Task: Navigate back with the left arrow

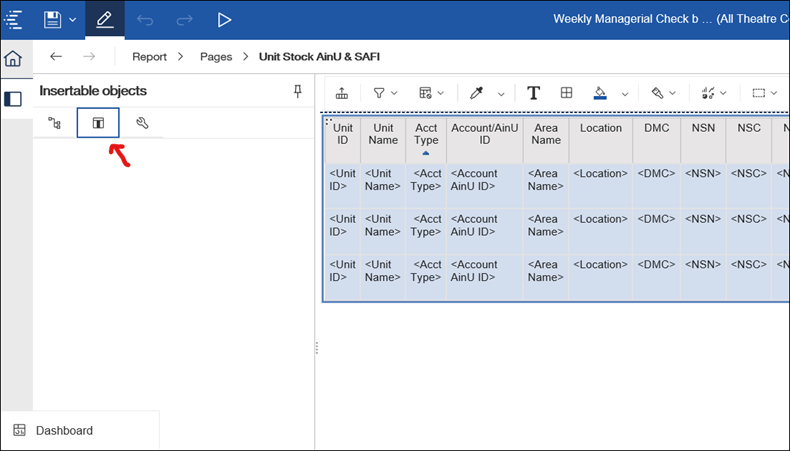Action: coord(56,56)
